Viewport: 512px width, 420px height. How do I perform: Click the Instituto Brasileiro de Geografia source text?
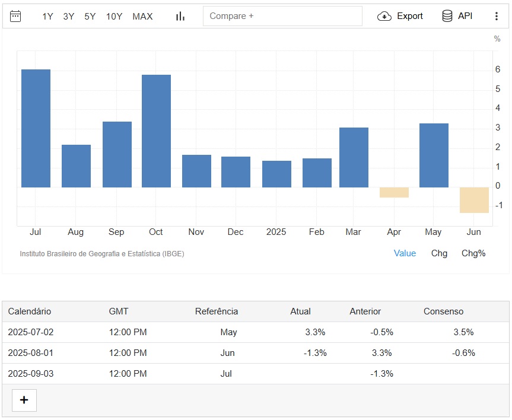(102, 254)
